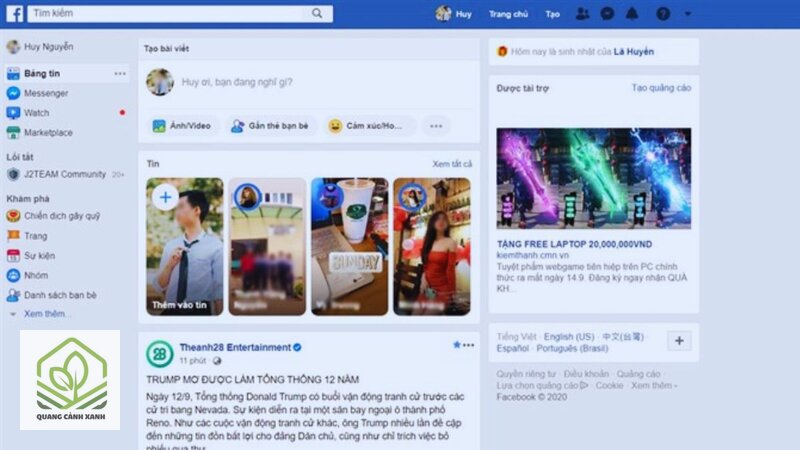Viewport: 800px width, 450px height.
Task: Open more composer options ellipsis
Action: pos(436,126)
